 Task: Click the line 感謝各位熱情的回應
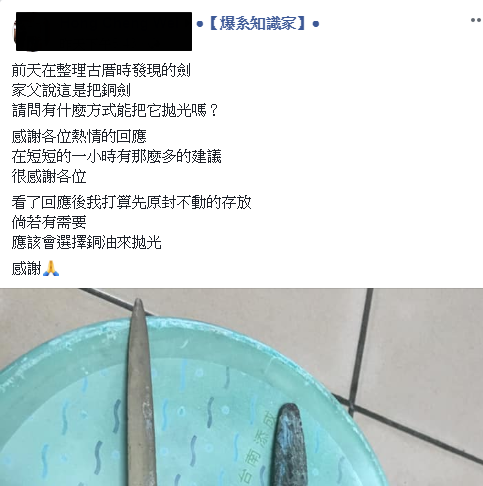pyautogui.click(x=79, y=136)
